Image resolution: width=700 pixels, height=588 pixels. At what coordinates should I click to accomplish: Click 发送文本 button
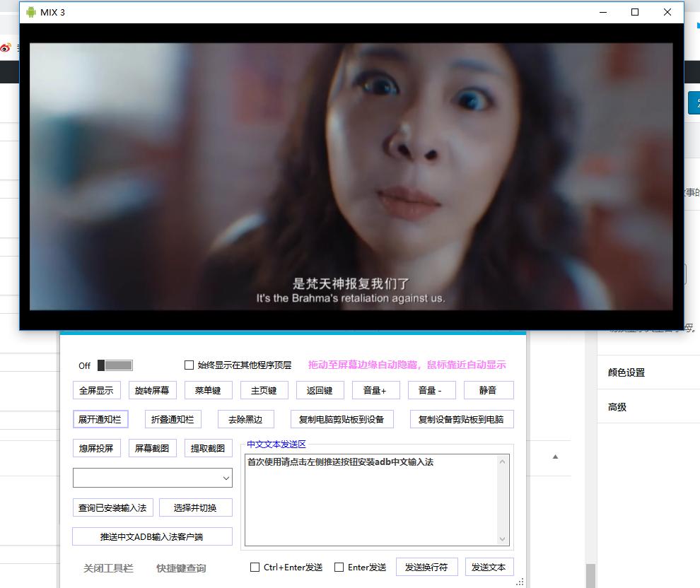point(489,567)
